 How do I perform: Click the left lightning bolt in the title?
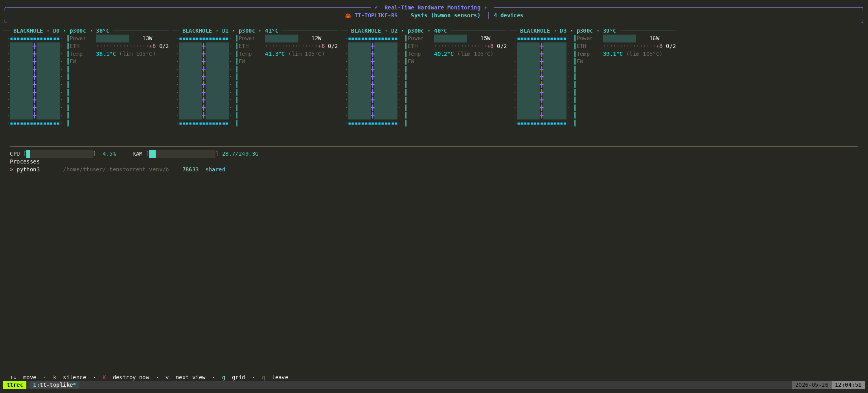point(376,7)
